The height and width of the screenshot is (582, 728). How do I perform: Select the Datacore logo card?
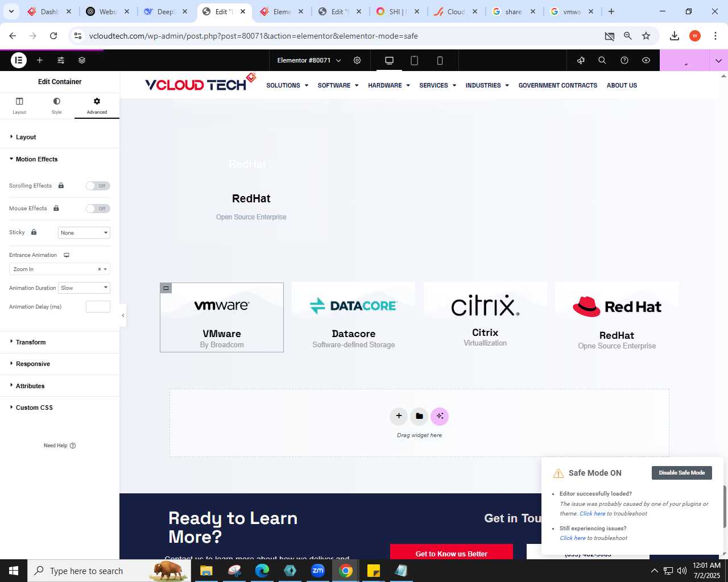click(353, 317)
